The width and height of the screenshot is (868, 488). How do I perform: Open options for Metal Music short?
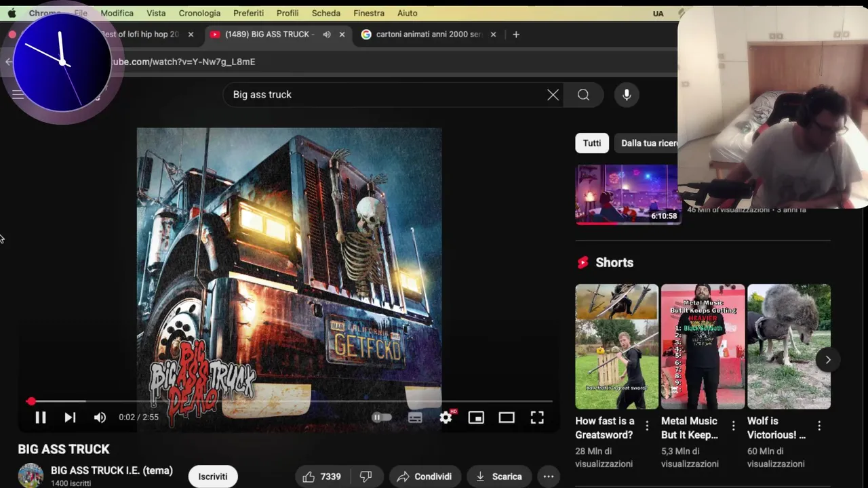(733, 426)
